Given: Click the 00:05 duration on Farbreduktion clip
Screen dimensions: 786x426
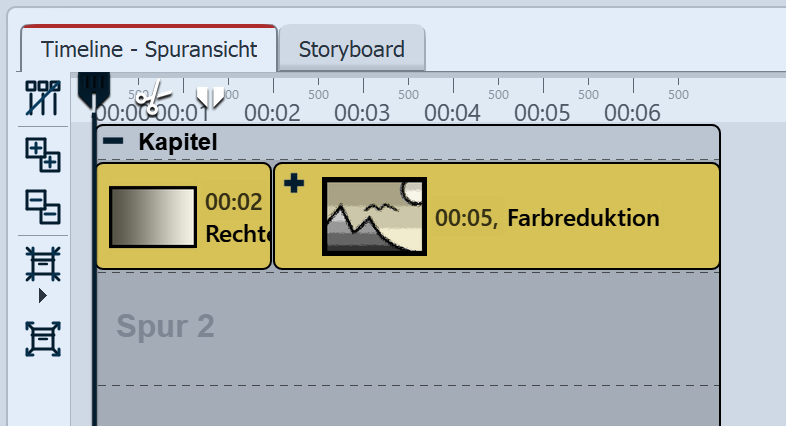Looking at the screenshot, I should [x=467, y=217].
